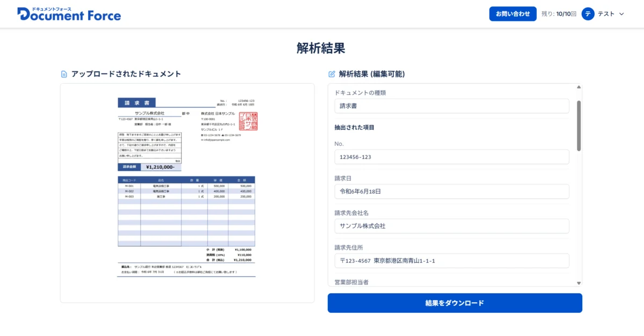This screenshot has height=336, width=644.
Task: Click the テスト username text
Action: pyautogui.click(x=606, y=14)
